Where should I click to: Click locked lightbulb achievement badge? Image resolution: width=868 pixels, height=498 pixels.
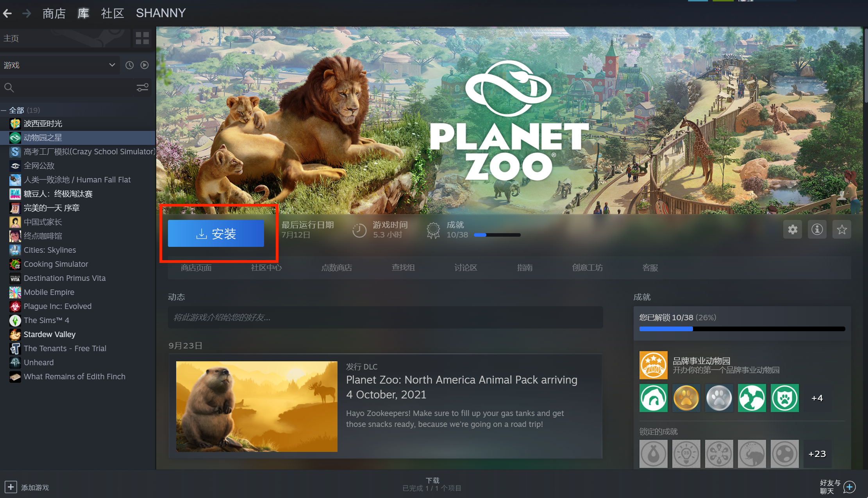point(686,454)
